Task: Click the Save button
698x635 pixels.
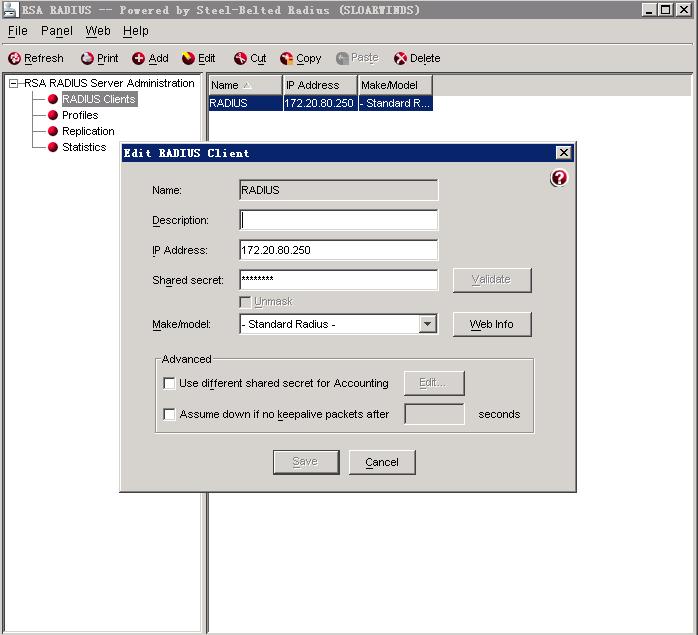Action: click(306, 462)
